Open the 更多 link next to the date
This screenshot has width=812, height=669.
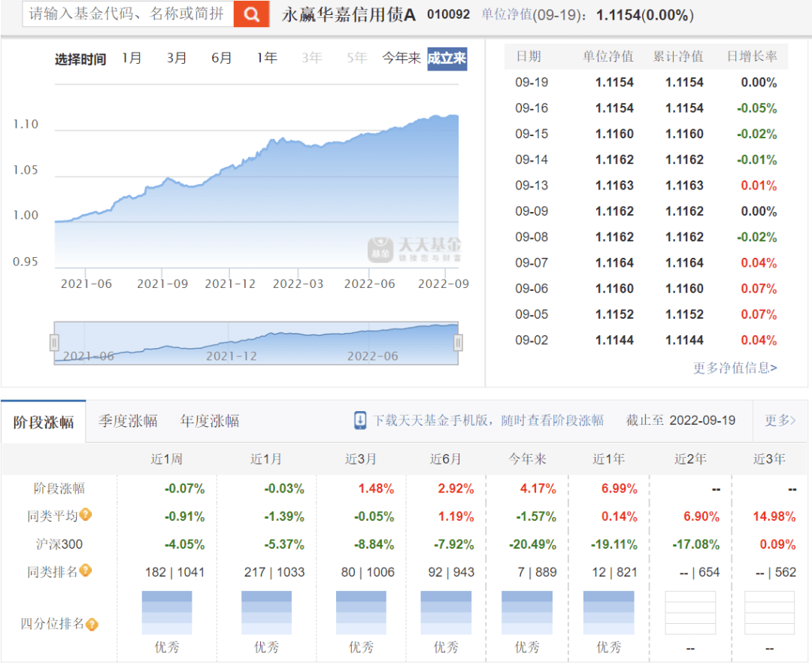click(780, 420)
